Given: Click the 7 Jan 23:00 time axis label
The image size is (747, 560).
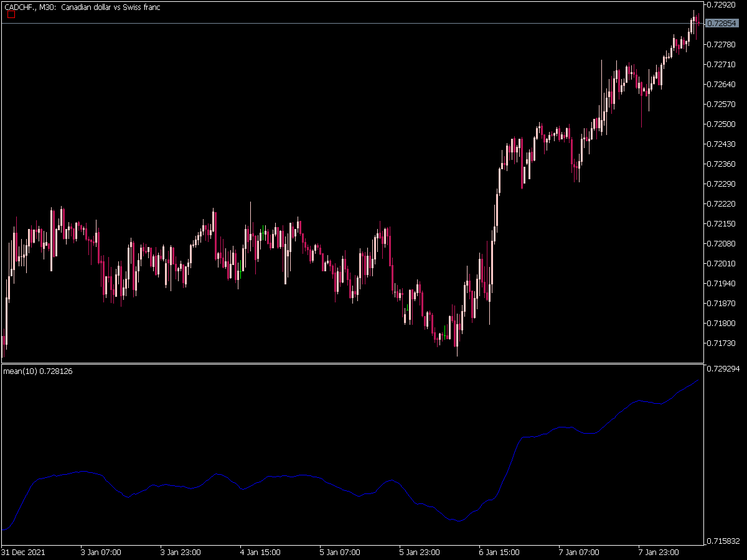Looking at the screenshot, I should click(x=659, y=552).
